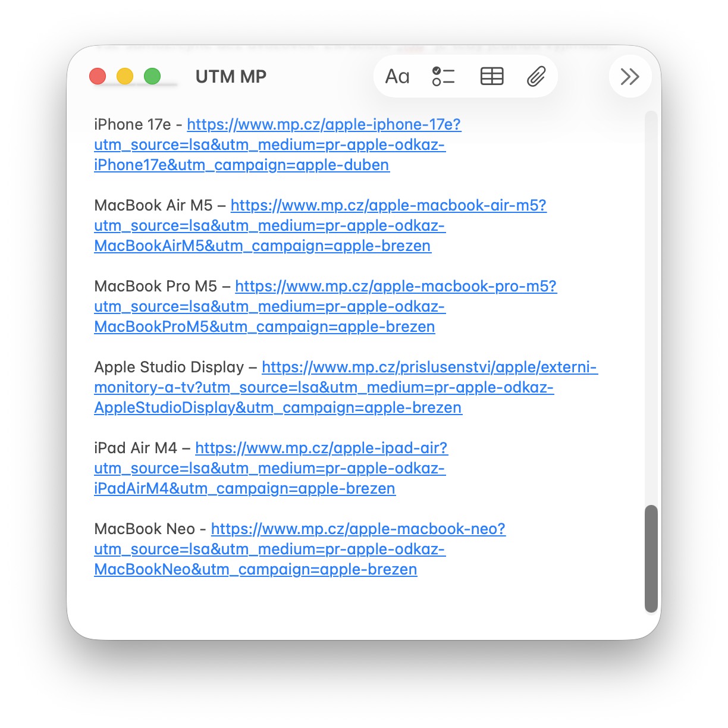Screen dimensions: 728x728
Task: Insert a checklist with the checklist icon
Action: coord(443,77)
